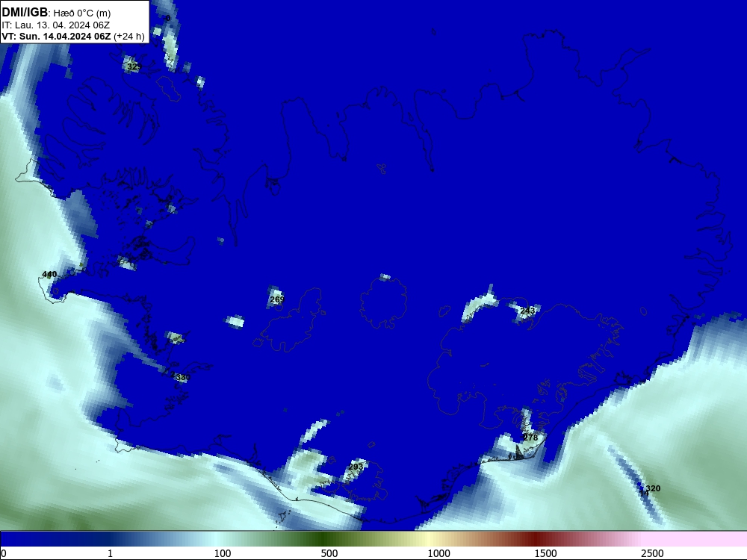The height and width of the screenshot is (560, 747).
Task: Click the 278 value on the map
Action: click(x=530, y=437)
